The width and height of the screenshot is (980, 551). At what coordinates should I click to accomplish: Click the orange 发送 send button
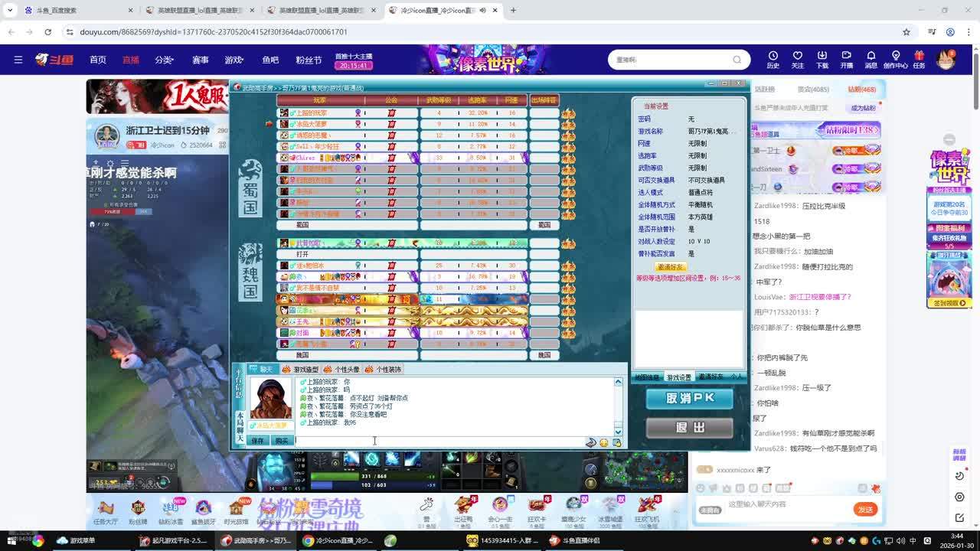865,509
